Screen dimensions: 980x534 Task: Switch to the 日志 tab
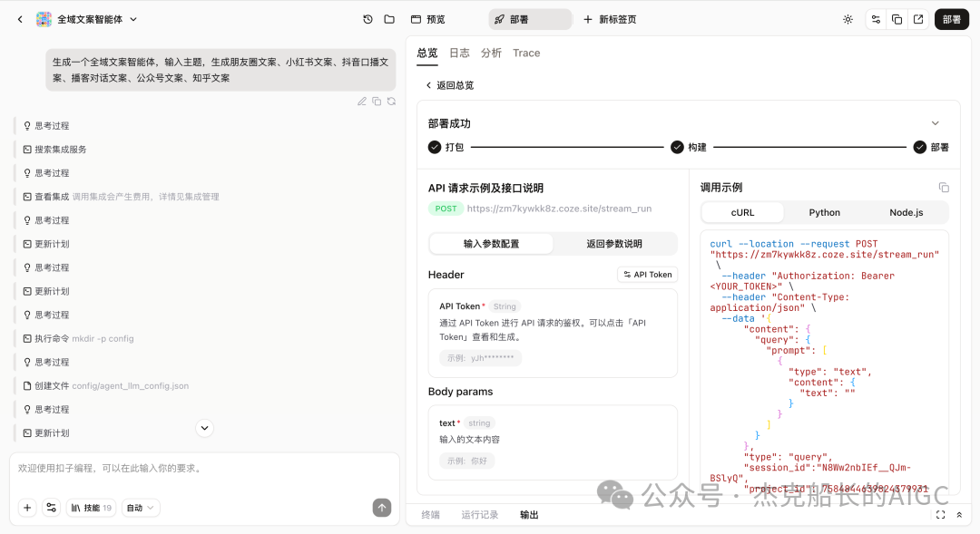point(459,53)
